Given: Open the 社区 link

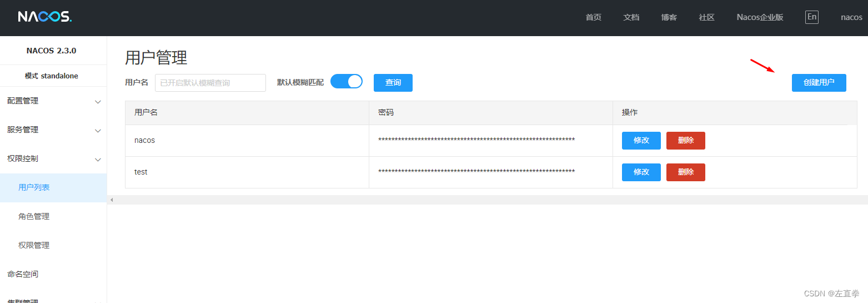Looking at the screenshot, I should pos(707,17).
